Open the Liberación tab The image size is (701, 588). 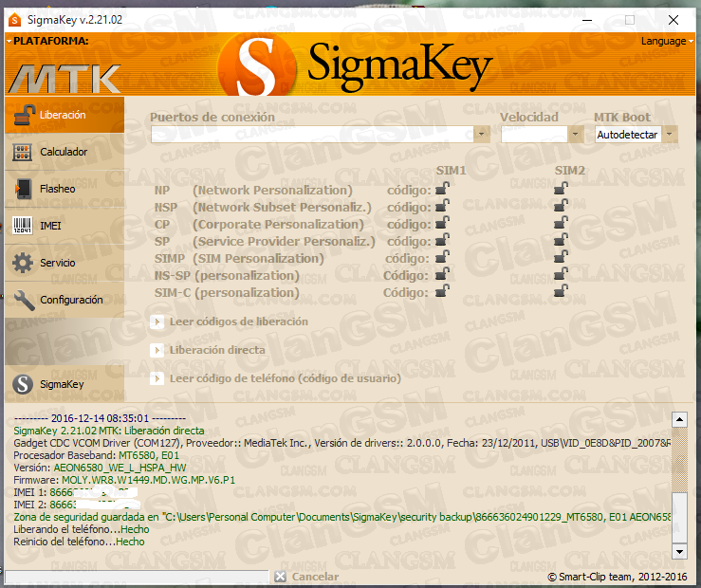point(65,115)
